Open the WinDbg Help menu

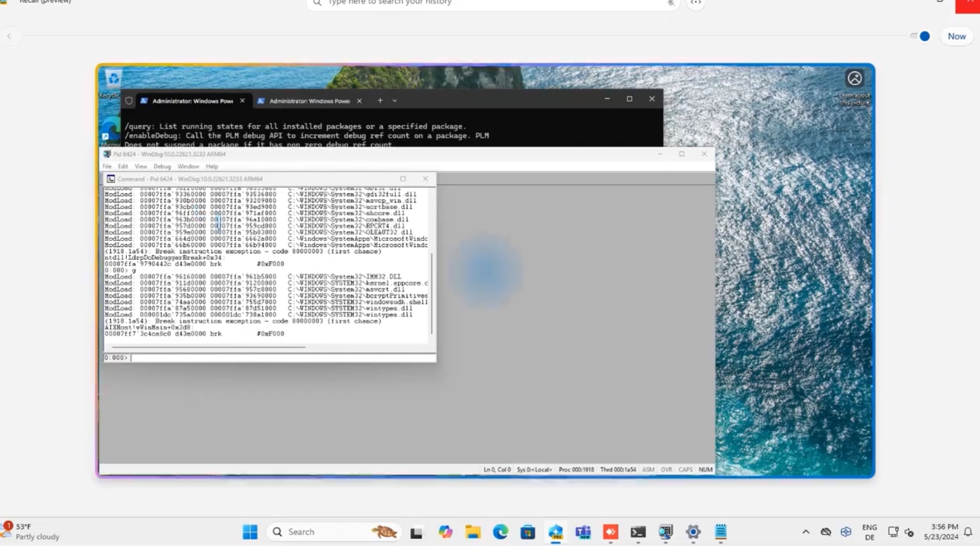click(212, 166)
